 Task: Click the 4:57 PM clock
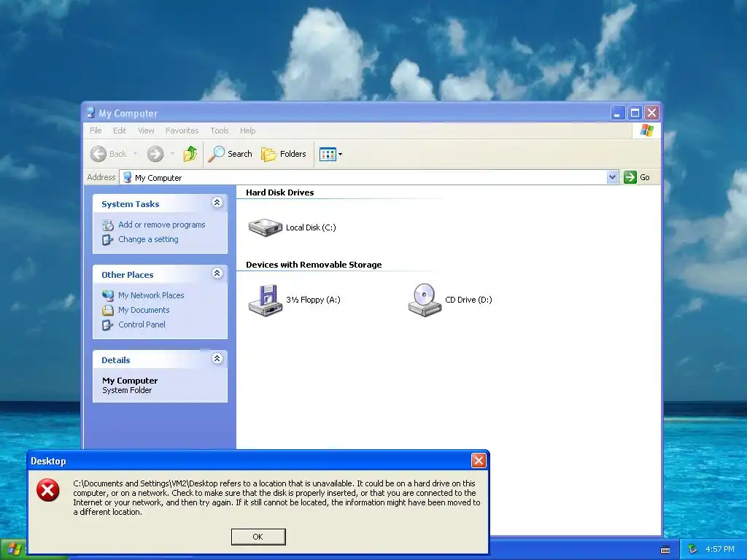click(720, 550)
